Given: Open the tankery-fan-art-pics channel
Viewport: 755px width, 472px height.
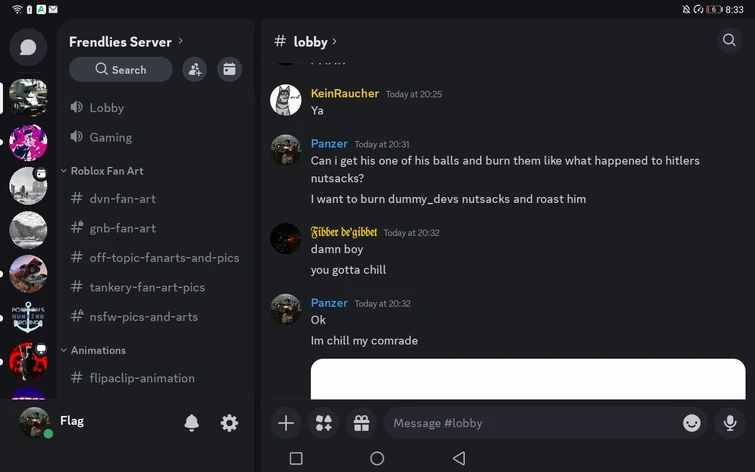Looking at the screenshot, I should coord(146,287).
